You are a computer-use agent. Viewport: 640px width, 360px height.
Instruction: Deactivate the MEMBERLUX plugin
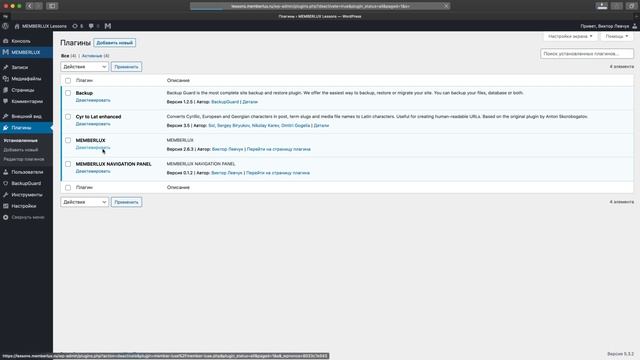tap(93, 148)
